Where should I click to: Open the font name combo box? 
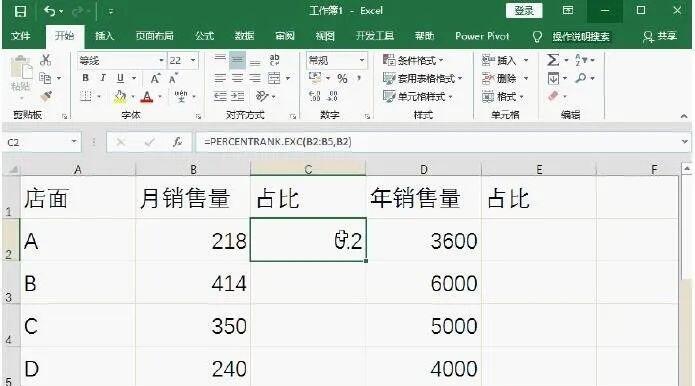click(x=121, y=61)
